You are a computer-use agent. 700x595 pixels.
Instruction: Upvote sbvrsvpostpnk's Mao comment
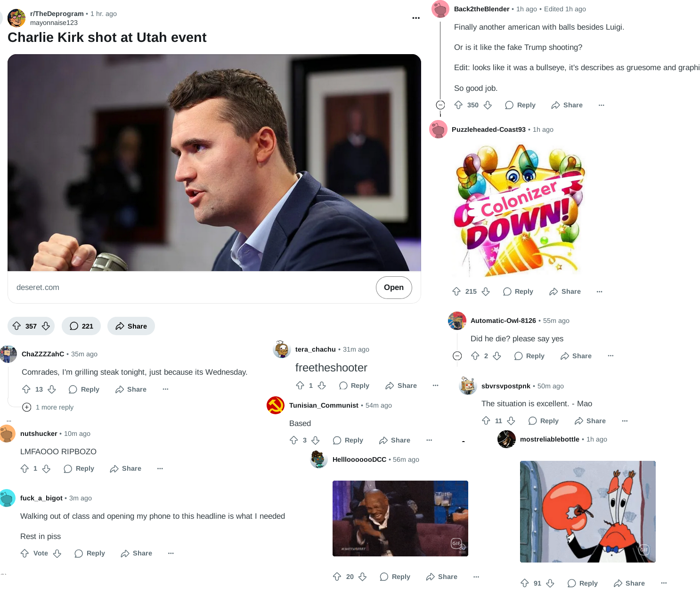486,420
